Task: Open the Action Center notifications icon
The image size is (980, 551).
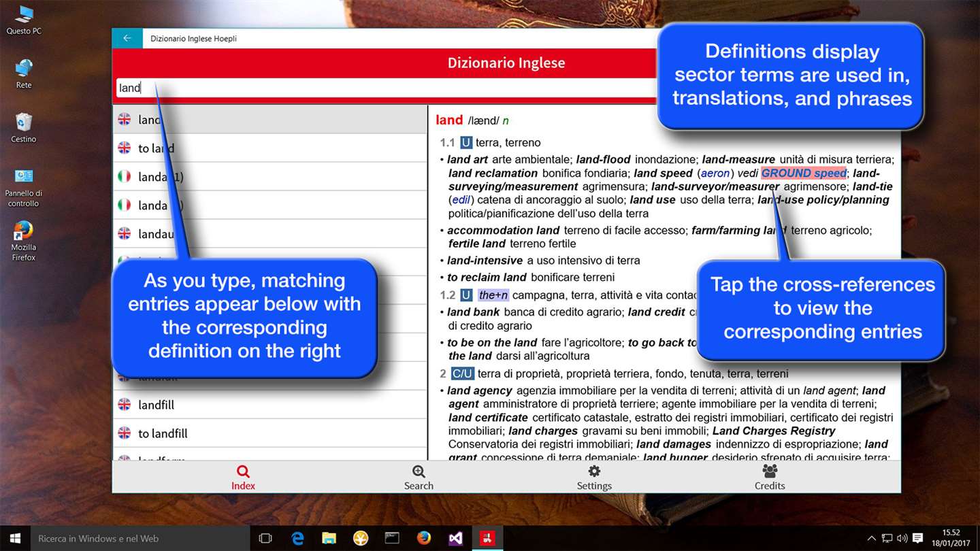Action: (918, 538)
